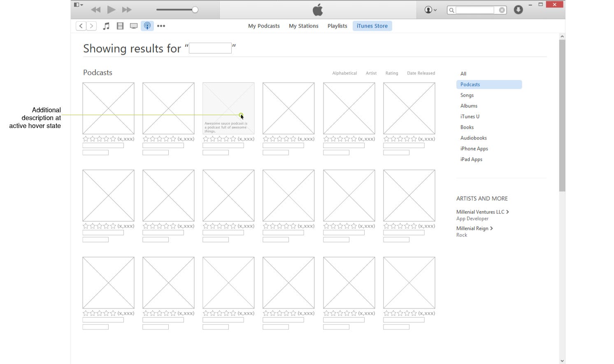Image resolution: width=614 pixels, height=364 pixels.
Task: Sort podcasts by Artist
Action: click(371, 73)
